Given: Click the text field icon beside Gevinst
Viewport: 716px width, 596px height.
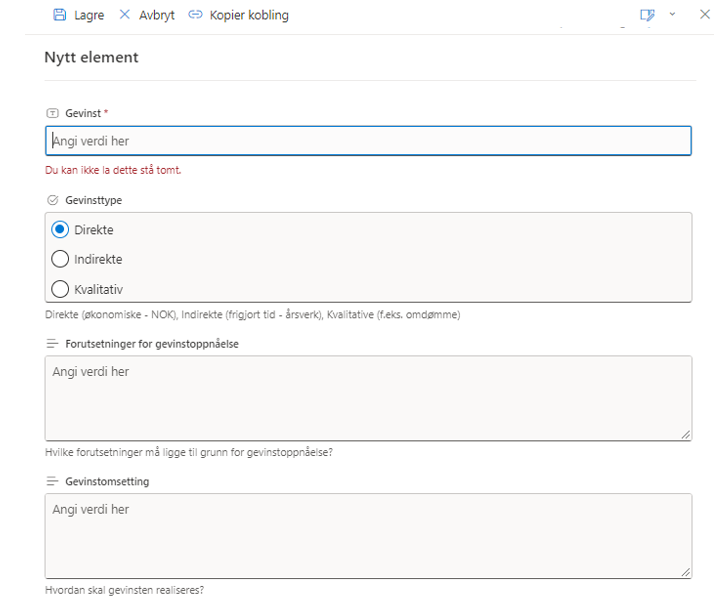Looking at the screenshot, I should 53,113.
